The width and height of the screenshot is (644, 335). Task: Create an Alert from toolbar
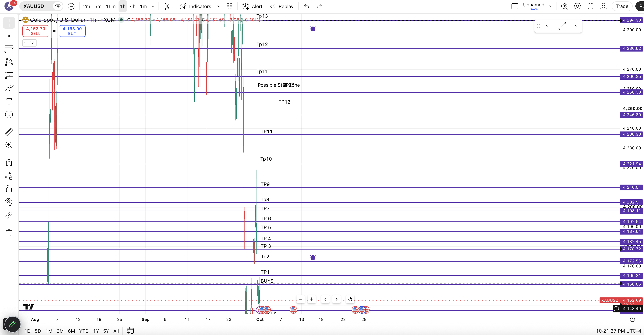(x=252, y=6)
